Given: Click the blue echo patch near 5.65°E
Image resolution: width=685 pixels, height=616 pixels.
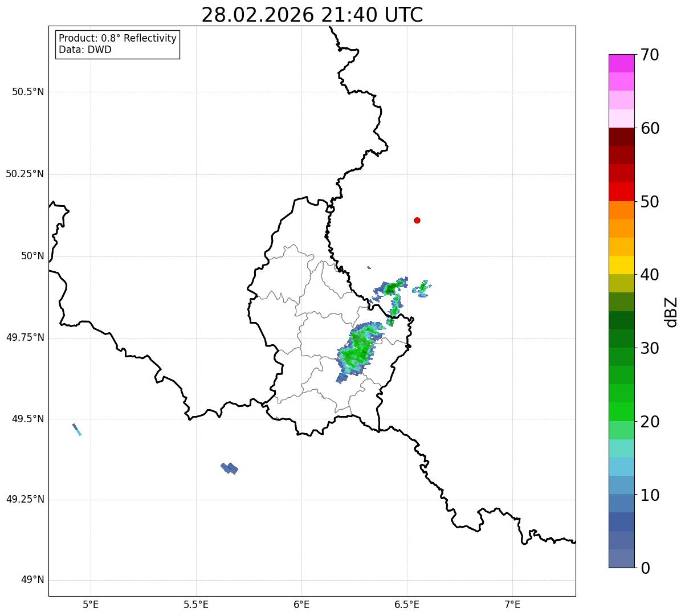Looking at the screenshot, I should [229, 468].
